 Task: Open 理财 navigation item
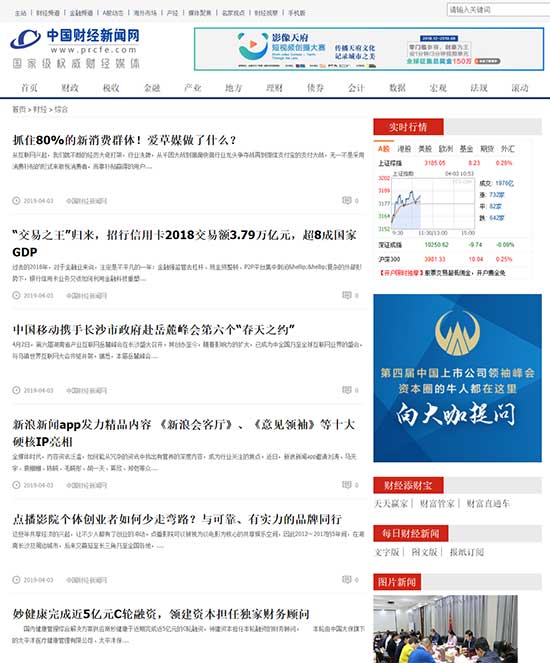pyautogui.click(x=275, y=88)
